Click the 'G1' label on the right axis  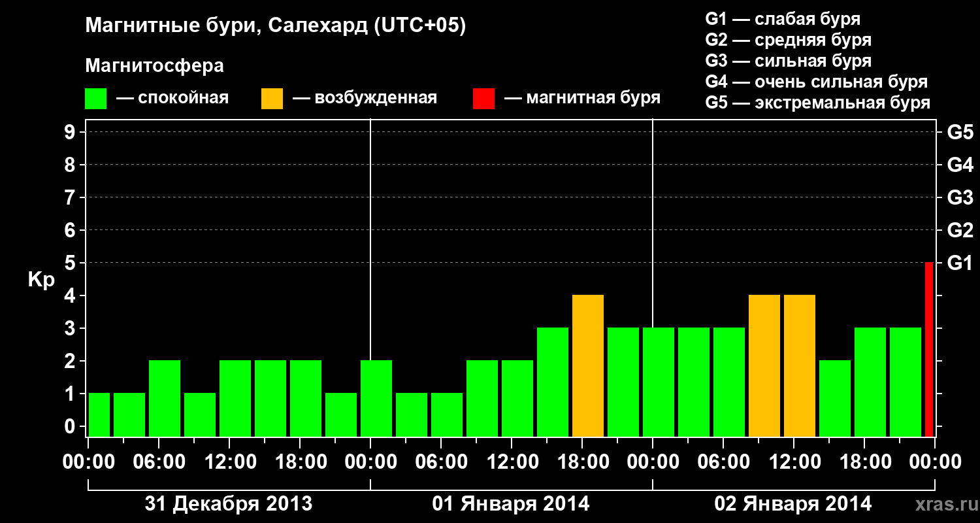960,263
